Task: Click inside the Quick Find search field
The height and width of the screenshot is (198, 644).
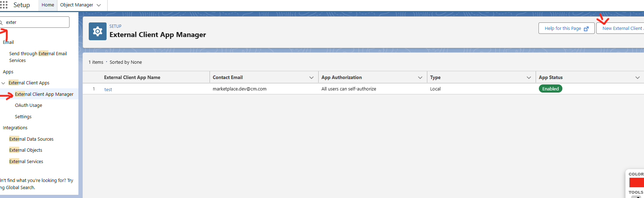Action: pos(35,22)
